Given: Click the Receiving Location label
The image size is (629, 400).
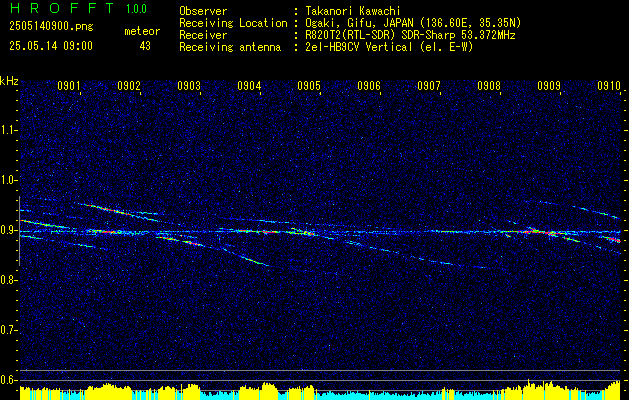Looking at the screenshot, I should tap(233, 23).
